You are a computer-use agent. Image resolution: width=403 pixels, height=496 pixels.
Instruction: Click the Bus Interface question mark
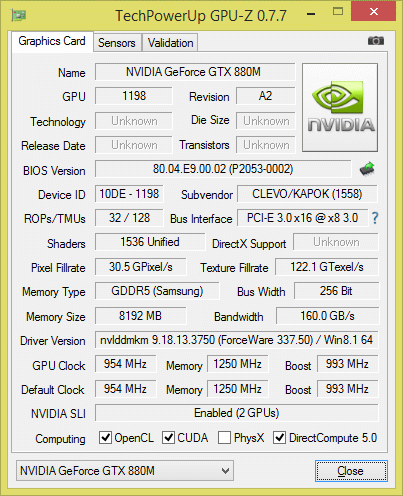click(x=375, y=218)
